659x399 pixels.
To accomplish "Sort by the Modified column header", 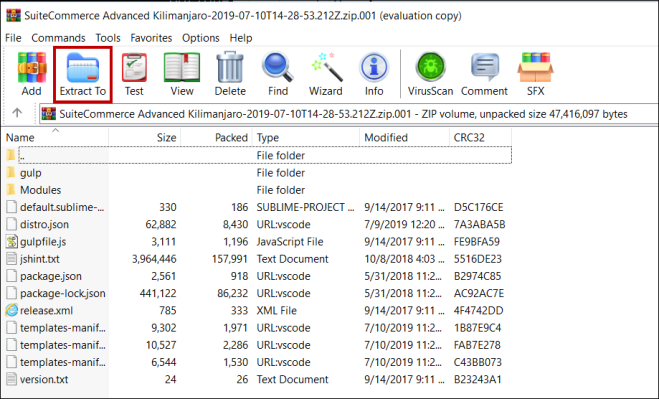I will point(404,137).
